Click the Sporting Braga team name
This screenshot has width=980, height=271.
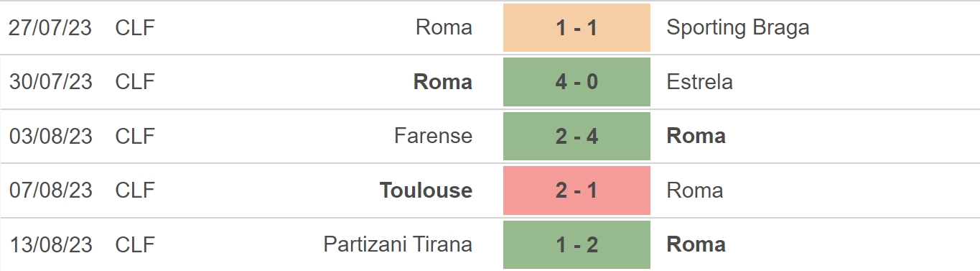pos(738,27)
